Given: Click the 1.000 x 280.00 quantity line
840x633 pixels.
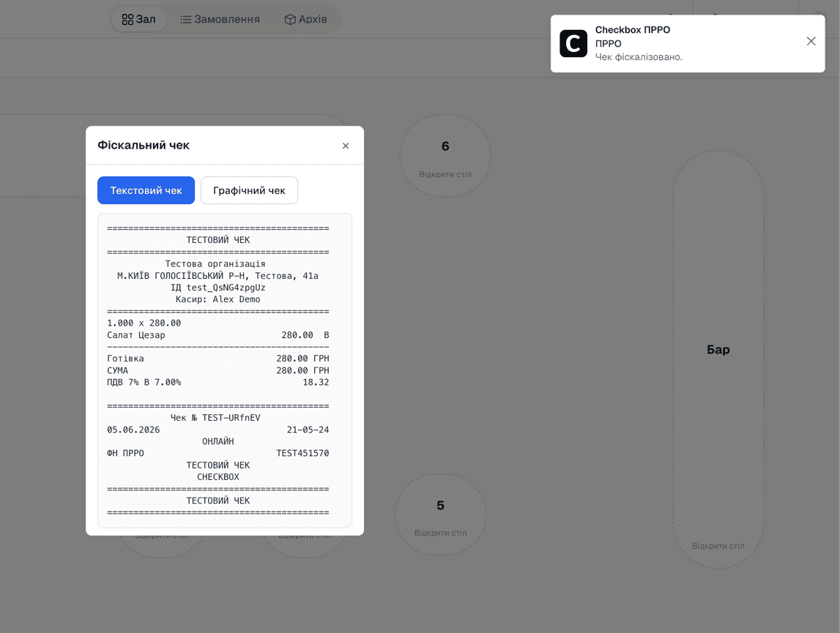Looking at the screenshot, I should click(x=144, y=323).
